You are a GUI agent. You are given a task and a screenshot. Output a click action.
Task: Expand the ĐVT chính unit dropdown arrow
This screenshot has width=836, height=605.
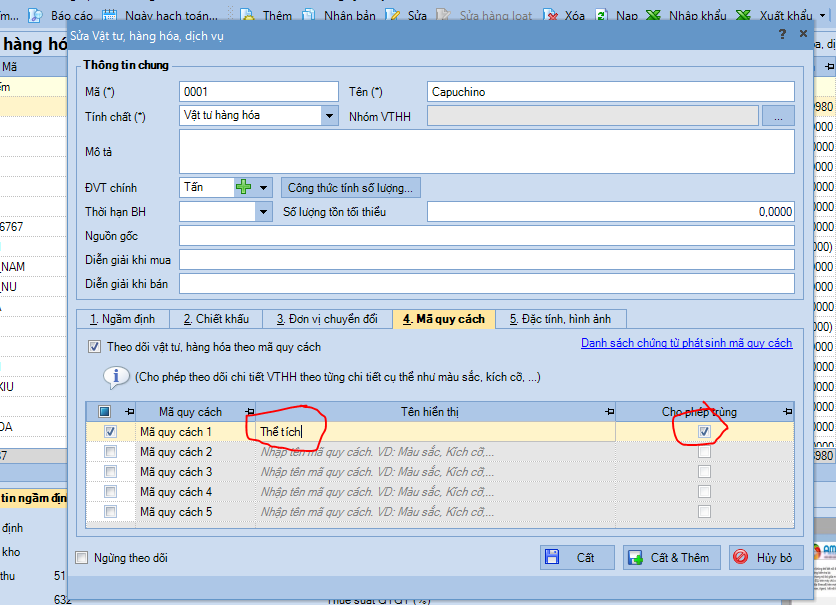coord(264,187)
